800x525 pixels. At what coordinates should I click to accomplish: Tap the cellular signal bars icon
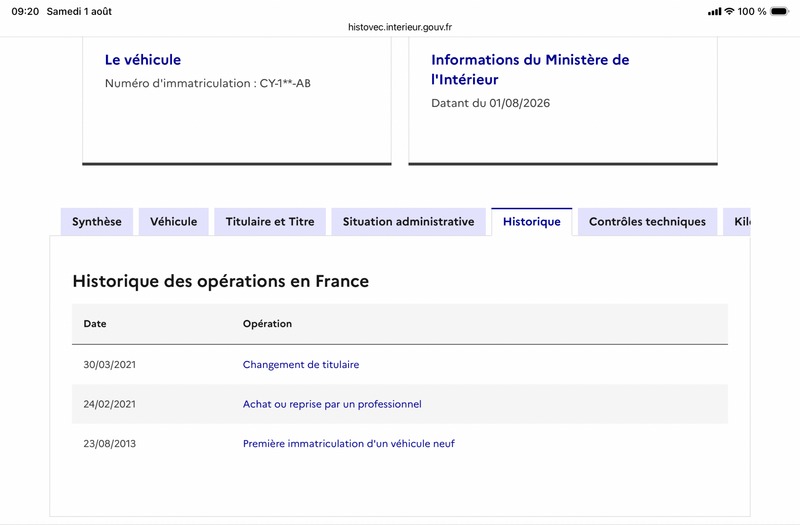(714, 11)
